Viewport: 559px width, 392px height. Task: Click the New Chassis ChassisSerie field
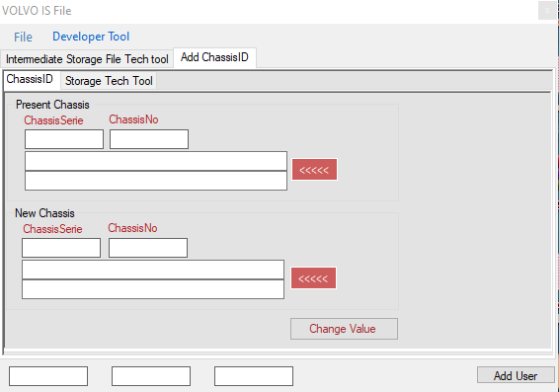[61, 248]
